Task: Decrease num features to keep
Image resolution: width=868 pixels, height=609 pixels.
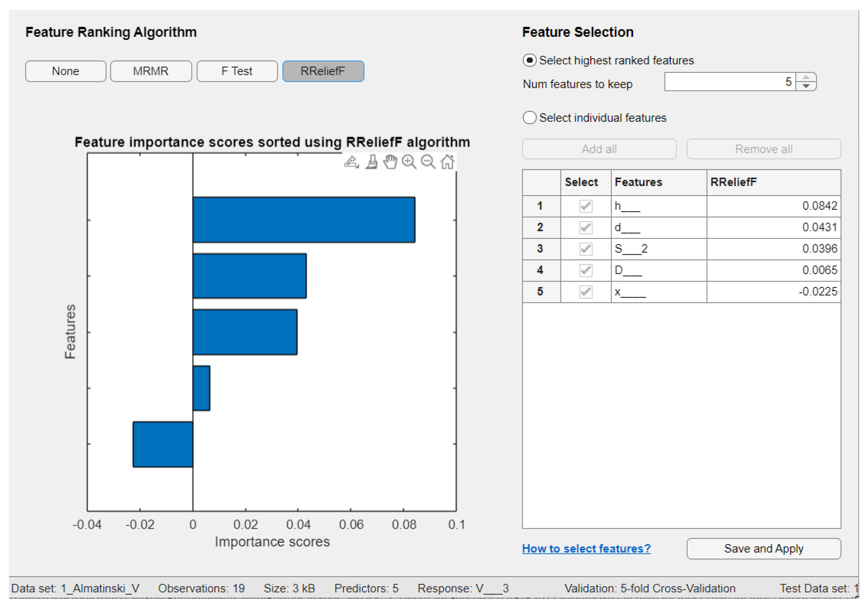Action: 806,86
